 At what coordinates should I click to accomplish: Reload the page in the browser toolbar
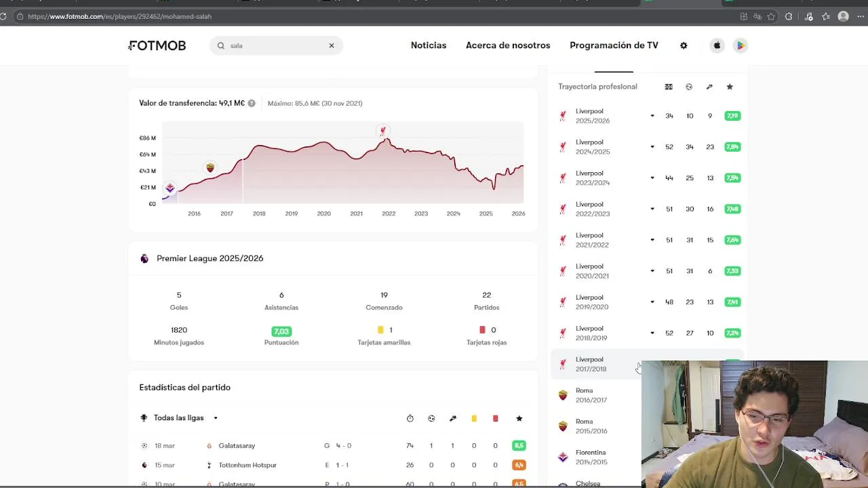[3, 16]
